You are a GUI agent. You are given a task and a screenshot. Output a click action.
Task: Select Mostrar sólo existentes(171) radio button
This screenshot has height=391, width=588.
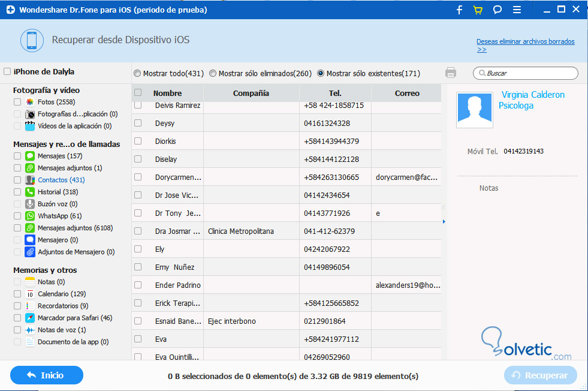click(x=321, y=74)
